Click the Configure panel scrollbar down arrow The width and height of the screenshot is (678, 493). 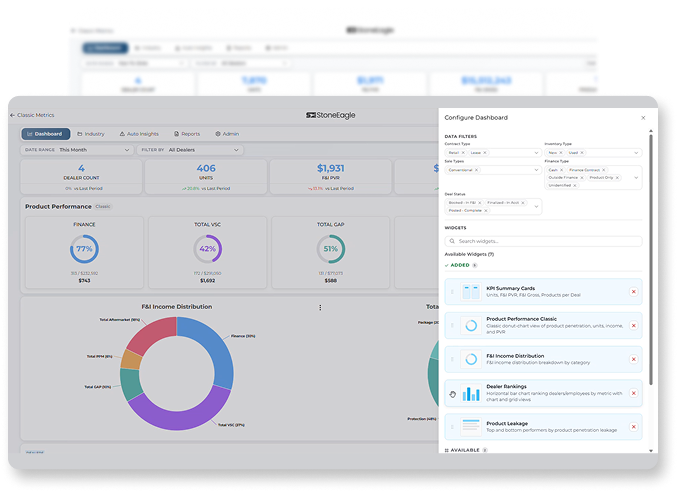[x=651, y=451]
